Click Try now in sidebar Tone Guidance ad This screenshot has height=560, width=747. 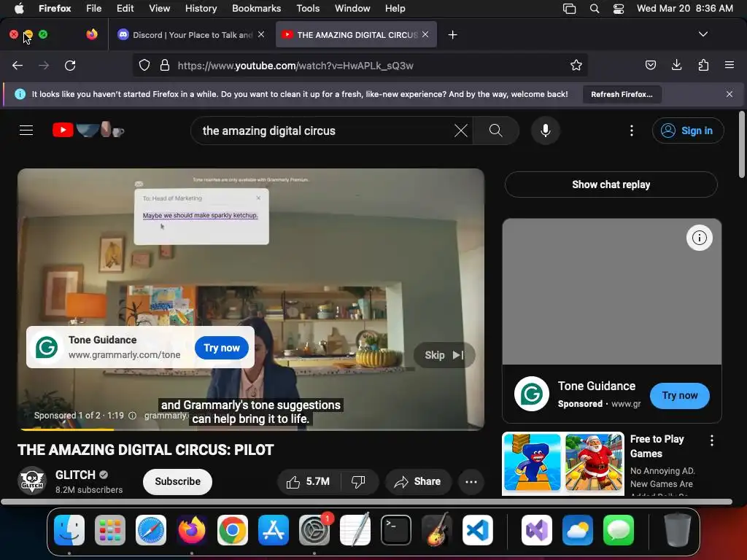[x=679, y=396]
